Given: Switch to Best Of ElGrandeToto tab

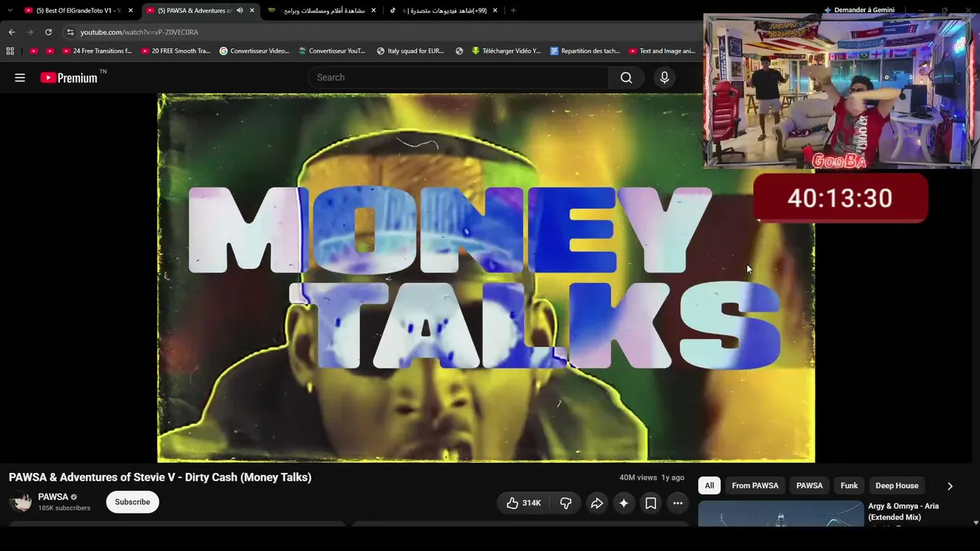Looking at the screenshot, I should [79, 11].
